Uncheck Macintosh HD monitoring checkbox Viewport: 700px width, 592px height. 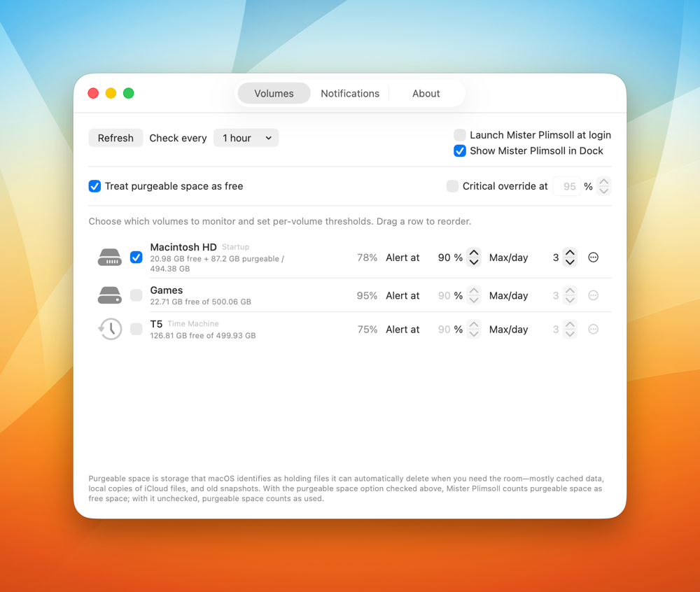pos(136,258)
